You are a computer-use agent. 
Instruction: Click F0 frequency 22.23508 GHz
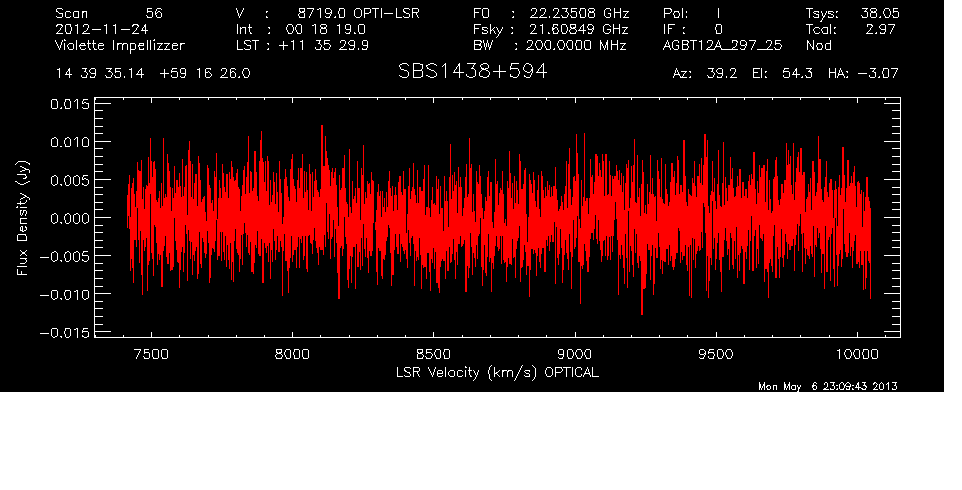[x=579, y=13]
